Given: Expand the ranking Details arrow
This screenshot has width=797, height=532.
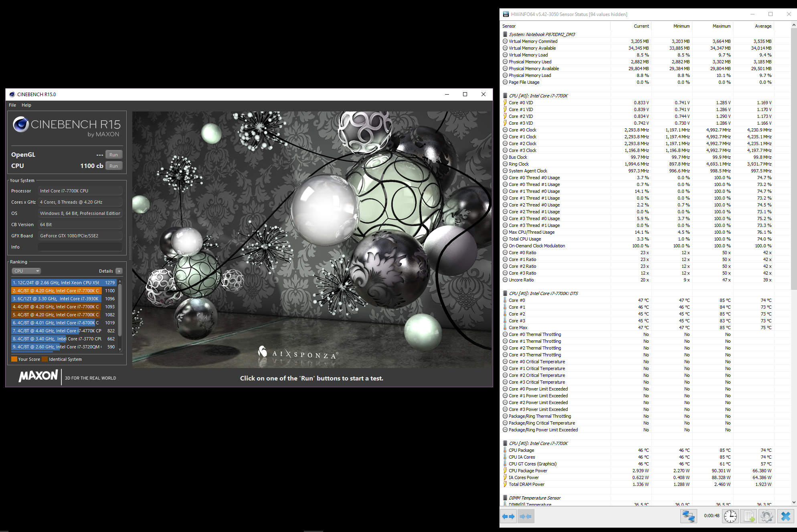Looking at the screenshot, I should pyautogui.click(x=119, y=271).
